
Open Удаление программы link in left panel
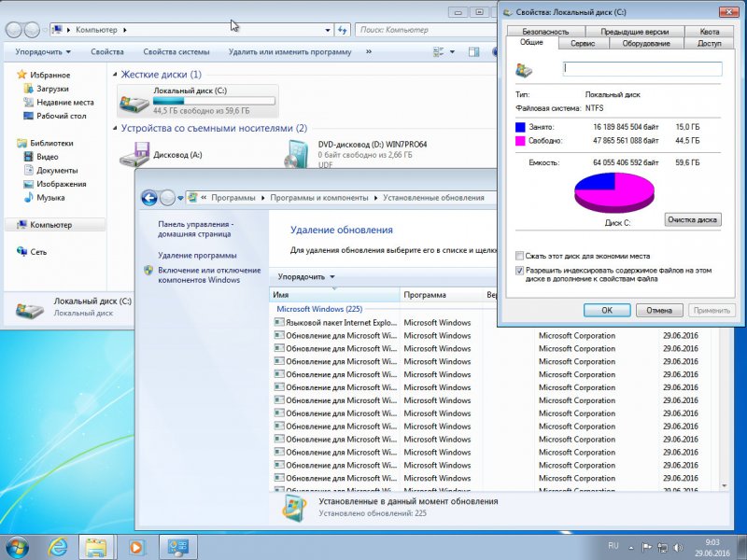197,255
